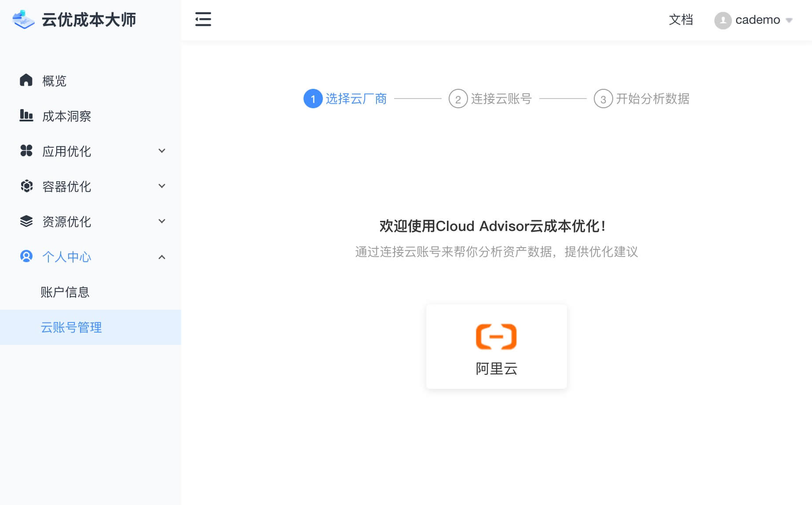Click step 2 circle 连接云账号

point(458,99)
